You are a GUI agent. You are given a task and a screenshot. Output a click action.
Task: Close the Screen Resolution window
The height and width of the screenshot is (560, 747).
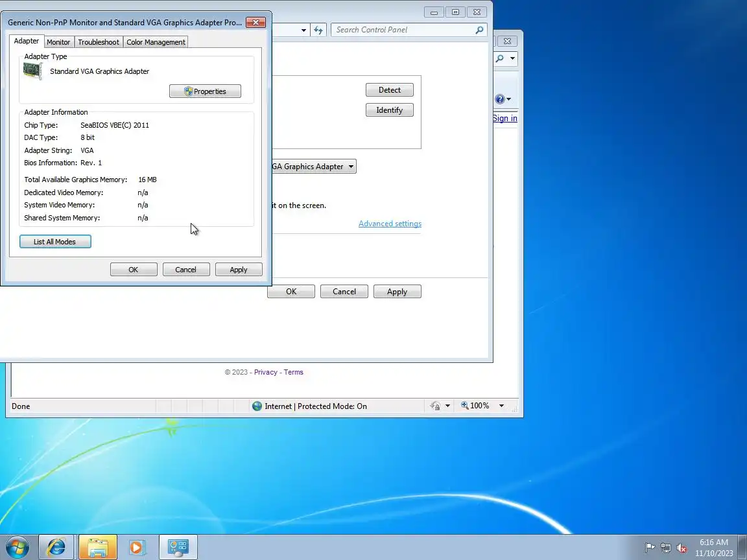477,12
